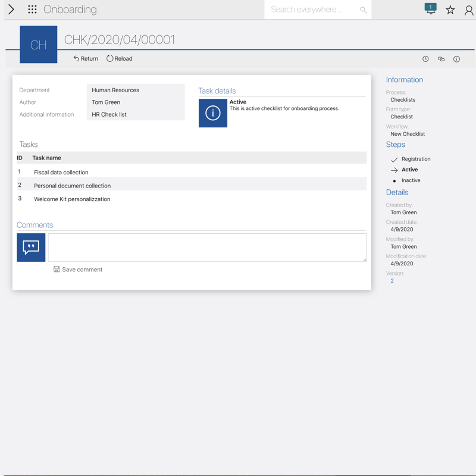Select the Fiscal data collection task

point(61,173)
